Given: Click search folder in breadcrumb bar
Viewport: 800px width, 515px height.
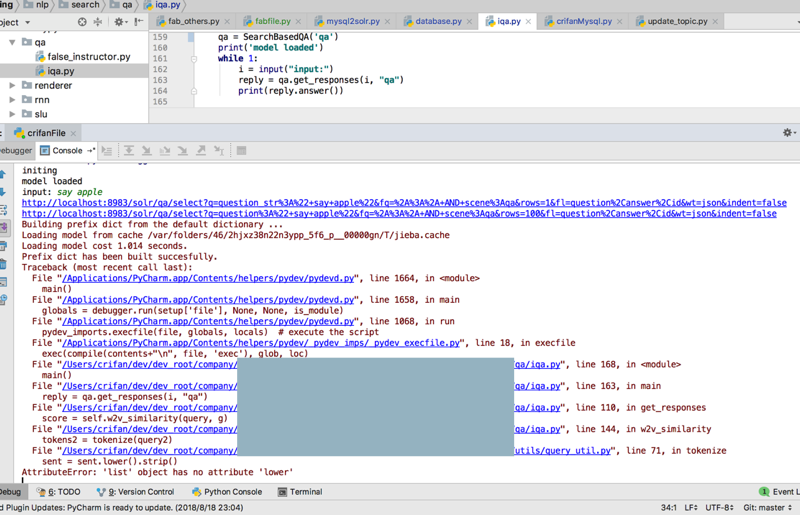Looking at the screenshot, I should point(79,5).
